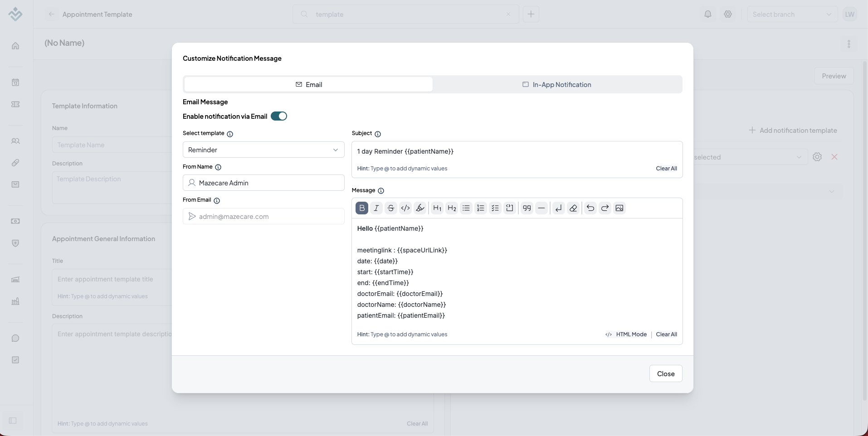Open the Select branch dropdown
The height and width of the screenshot is (436, 868).
pos(792,14)
